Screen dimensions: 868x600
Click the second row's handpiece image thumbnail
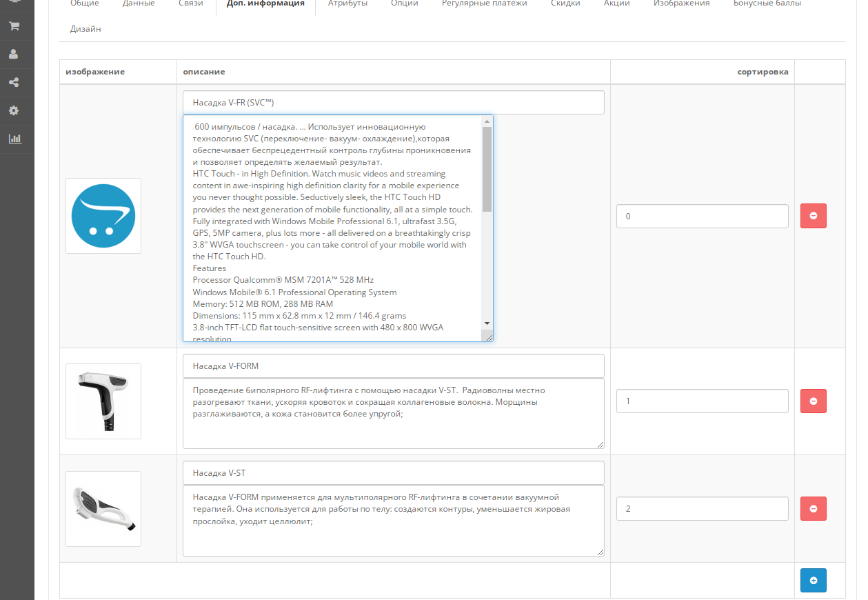103,401
